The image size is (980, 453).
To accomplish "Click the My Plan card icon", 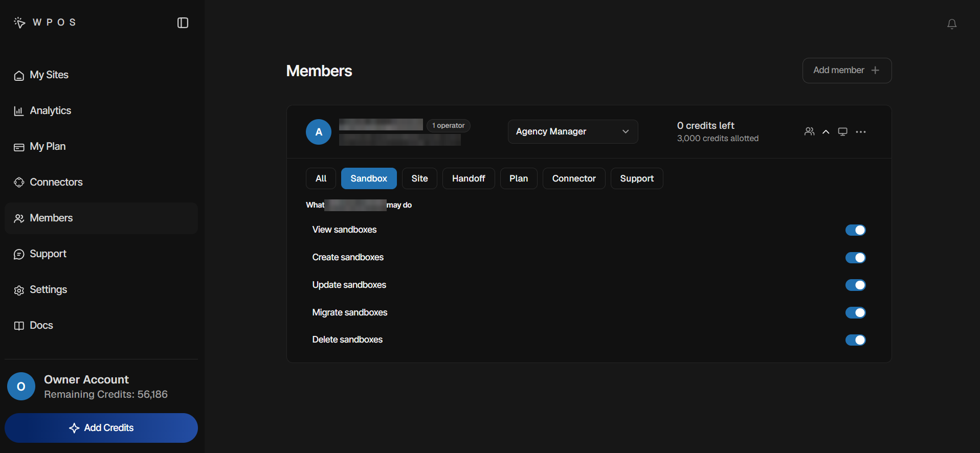I will pyautogui.click(x=19, y=147).
